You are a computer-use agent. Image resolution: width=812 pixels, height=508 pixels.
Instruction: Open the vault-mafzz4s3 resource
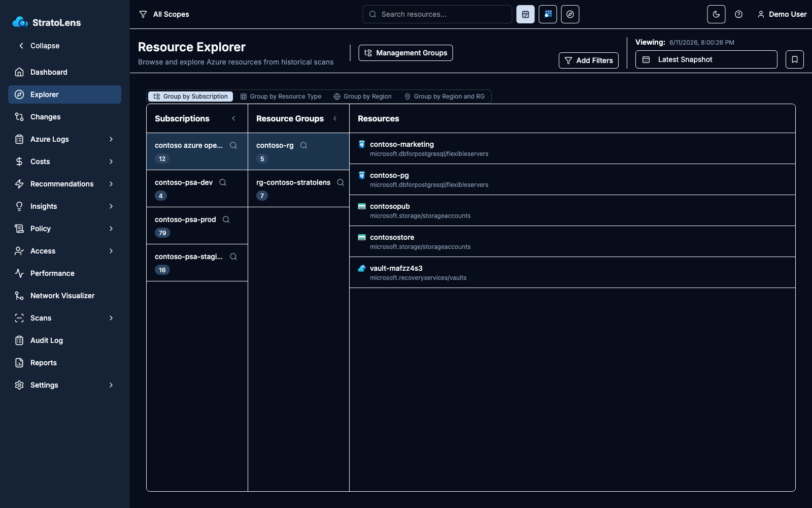[572, 272]
